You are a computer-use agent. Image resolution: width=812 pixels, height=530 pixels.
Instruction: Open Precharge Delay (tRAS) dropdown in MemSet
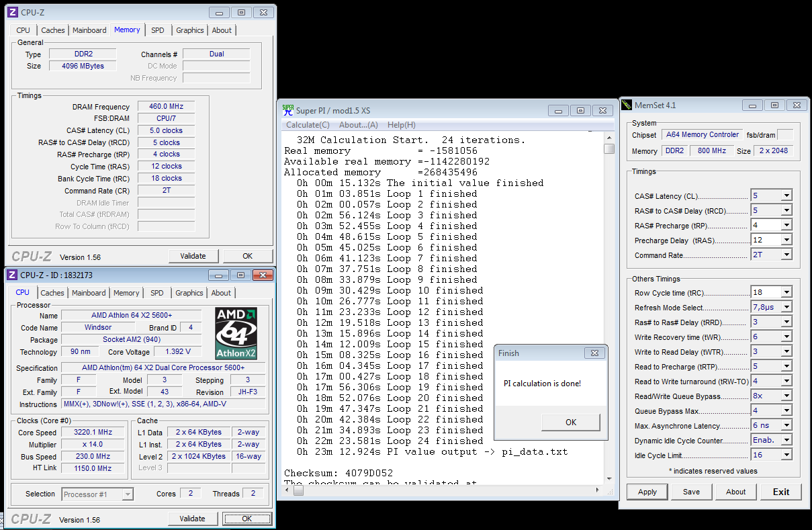click(x=786, y=240)
